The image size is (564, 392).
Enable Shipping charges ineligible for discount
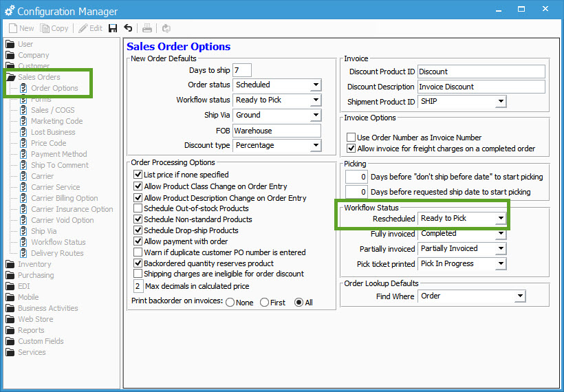[x=138, y=274]
